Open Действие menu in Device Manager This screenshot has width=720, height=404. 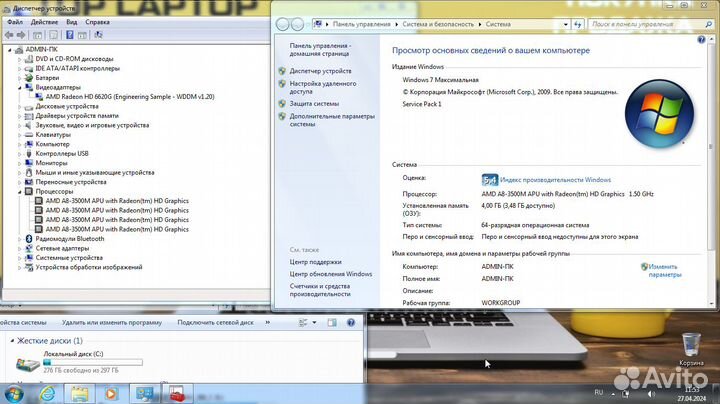pos(44,22)
